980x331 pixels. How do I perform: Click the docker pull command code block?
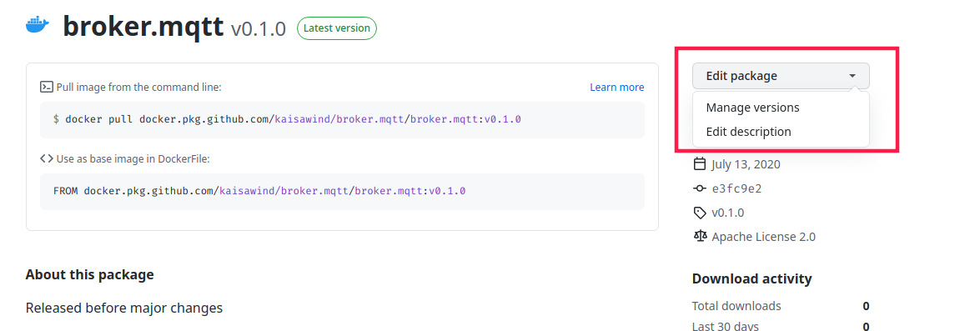pyautogui.click(x=342, y=120)
